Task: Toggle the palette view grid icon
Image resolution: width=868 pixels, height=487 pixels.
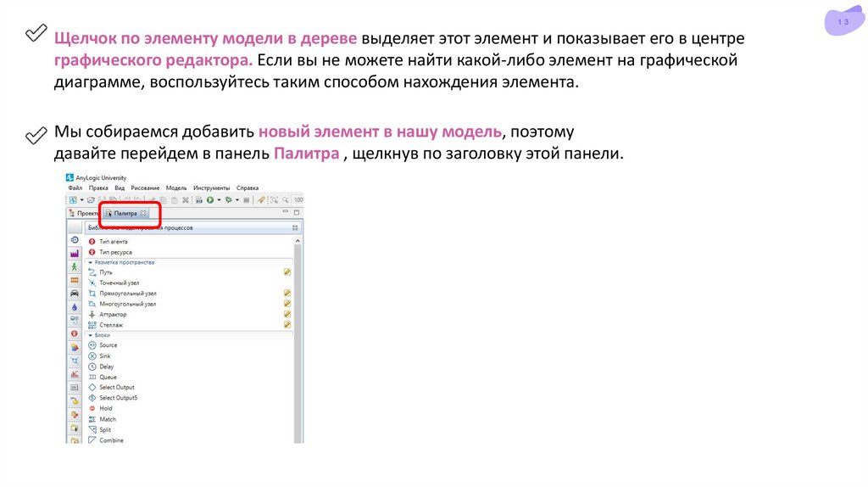Action: [x=295, y=227]
